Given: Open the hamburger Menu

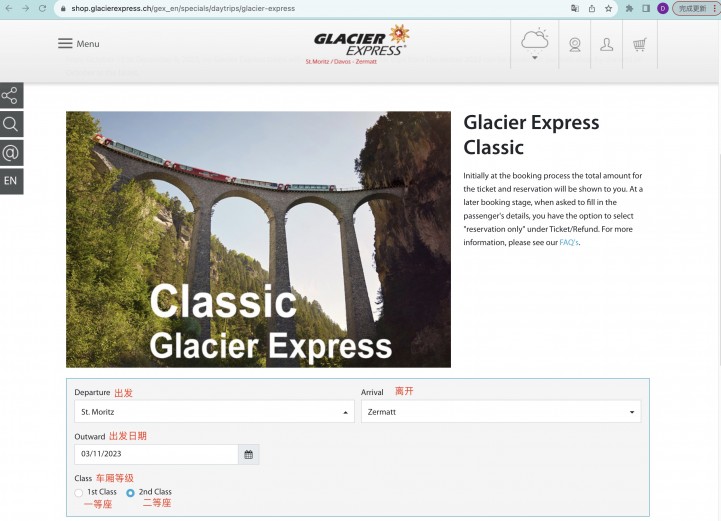Looking at the screenshot, I should point(79,44).
